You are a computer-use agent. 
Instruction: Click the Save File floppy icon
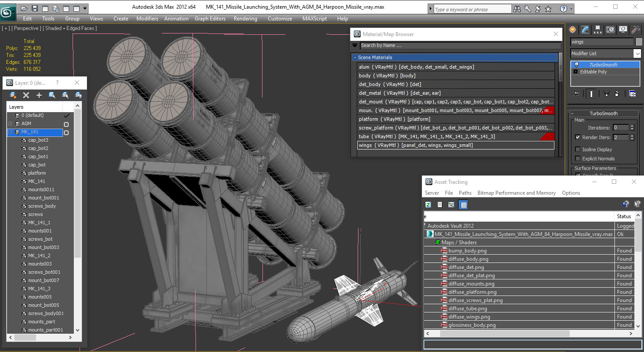click(x=34, y=8)
